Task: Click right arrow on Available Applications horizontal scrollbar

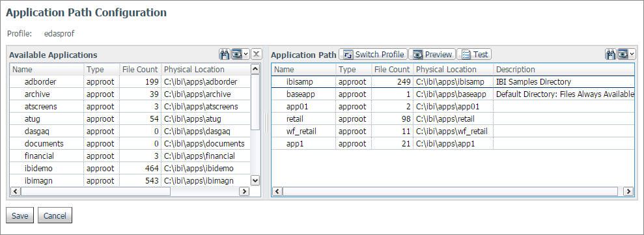Action: [x=244, y=191]
